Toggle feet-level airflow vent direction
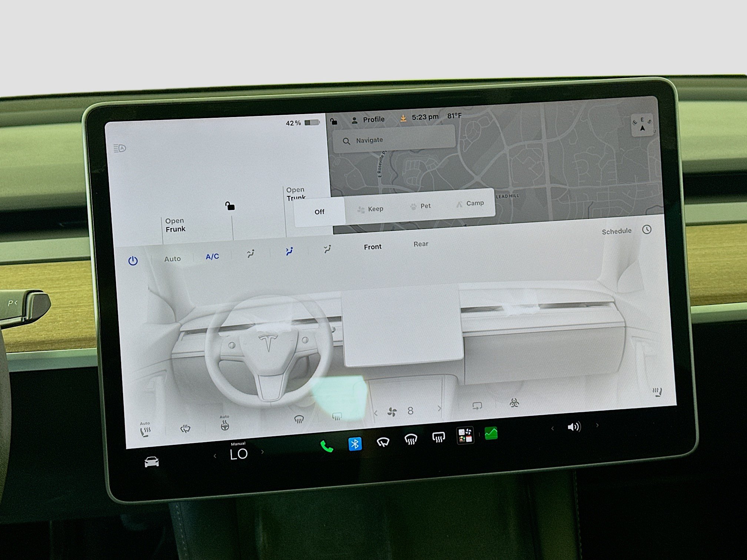747x560 pixels. click(327, 249)
